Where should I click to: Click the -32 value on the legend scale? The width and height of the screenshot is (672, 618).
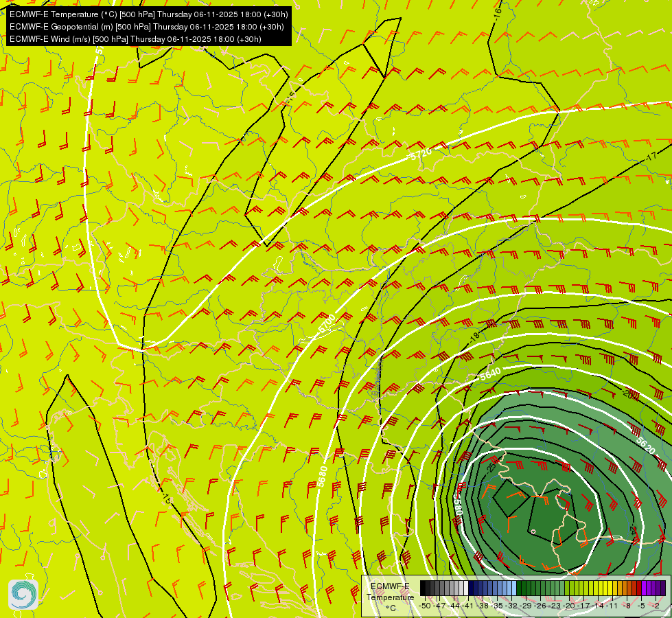click(x=511, y=606)
